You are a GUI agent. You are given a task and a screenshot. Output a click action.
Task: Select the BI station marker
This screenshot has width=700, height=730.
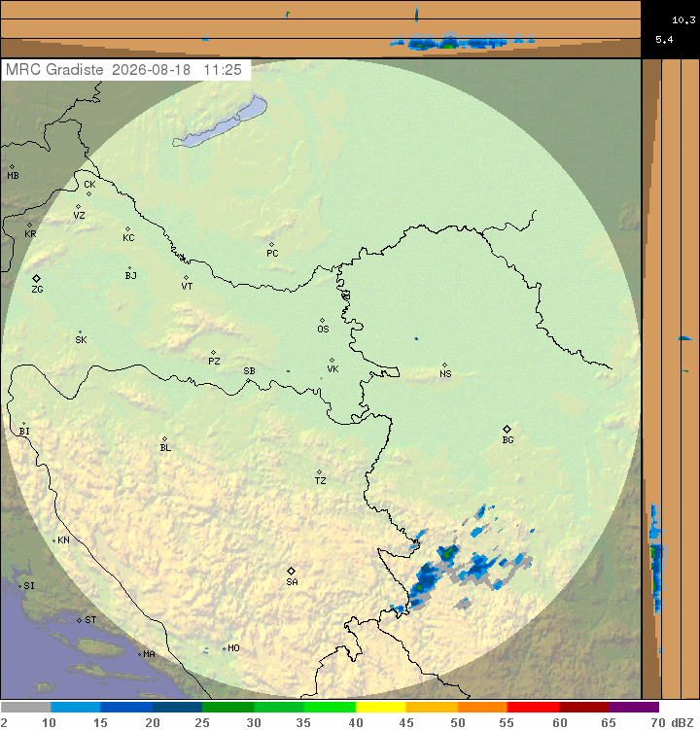[x=23, y=423]
